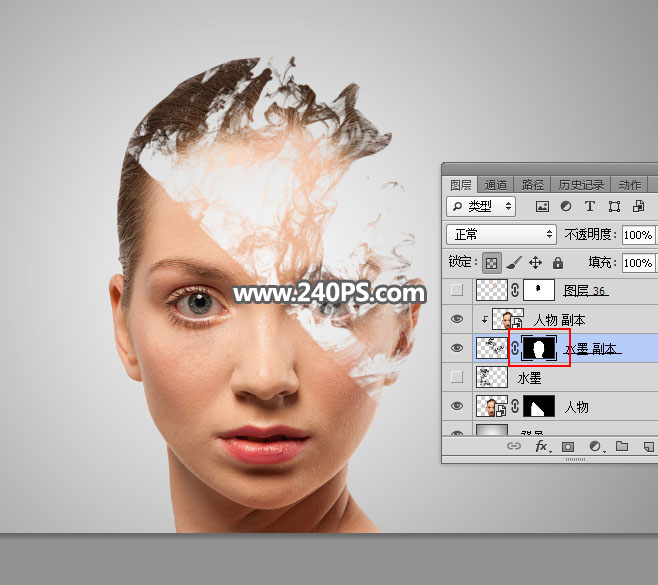The width and height of the screenshot is (658, 585).
Task: Click the new layer icon
Action: point(648,447)
